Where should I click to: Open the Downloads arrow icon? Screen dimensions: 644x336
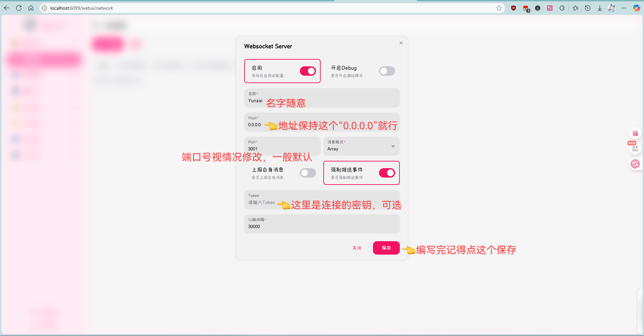(599, 8)
